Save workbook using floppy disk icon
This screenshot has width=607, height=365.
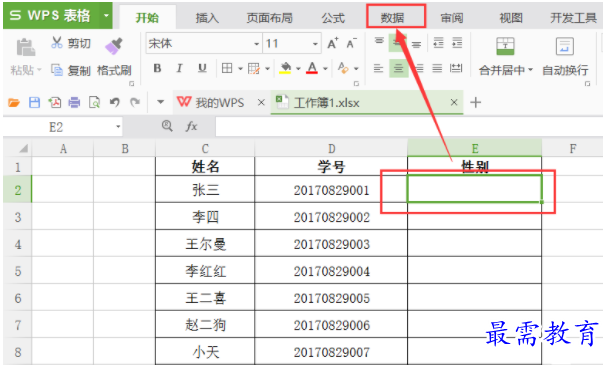(x=34, y=103)
